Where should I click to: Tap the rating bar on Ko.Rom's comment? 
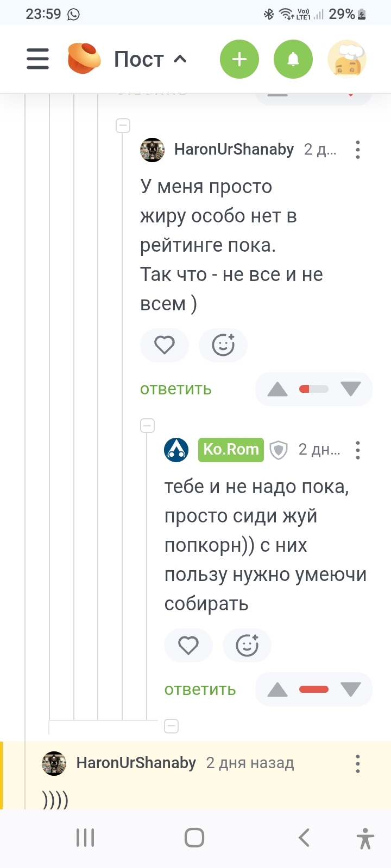point(314,690)
